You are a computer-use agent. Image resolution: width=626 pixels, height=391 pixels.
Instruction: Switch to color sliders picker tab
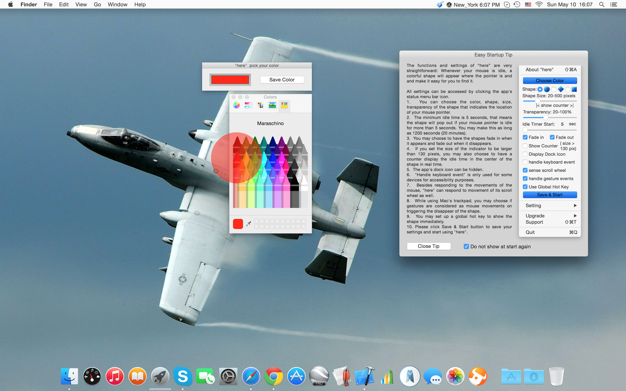point(248,105)
